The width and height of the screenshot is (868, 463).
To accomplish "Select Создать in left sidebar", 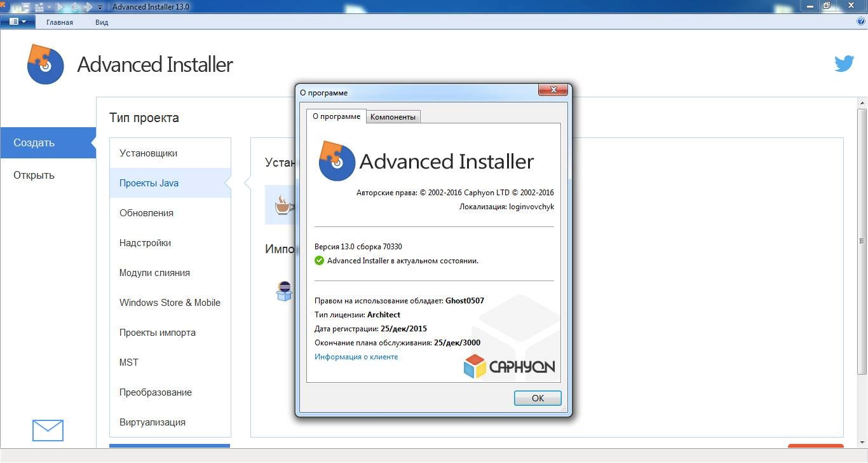I will tap(48, 142).
